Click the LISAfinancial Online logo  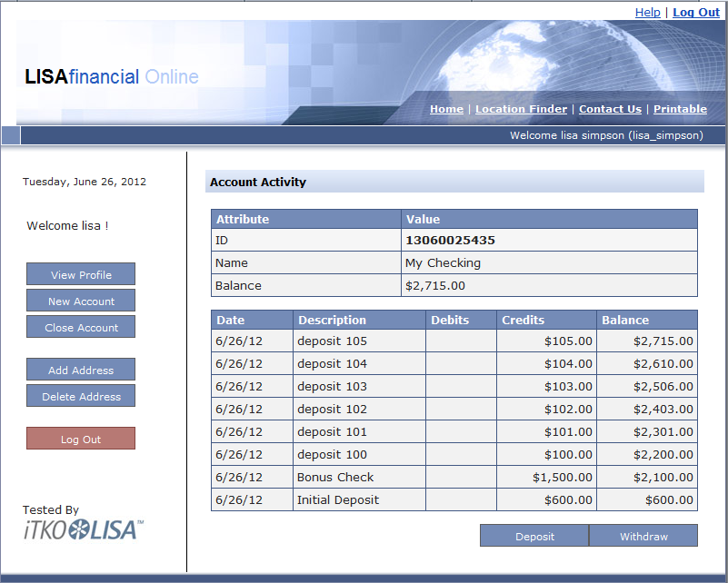tap(112, 76)
